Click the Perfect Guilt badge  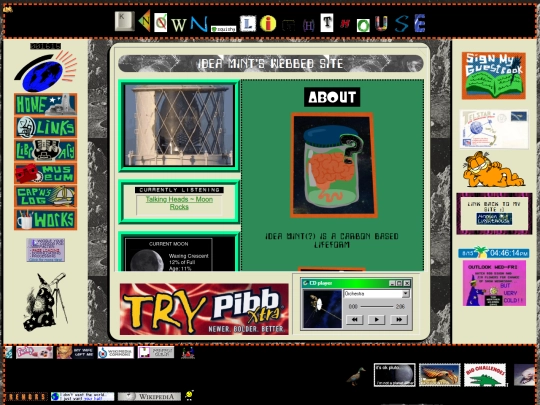(156, 352)
